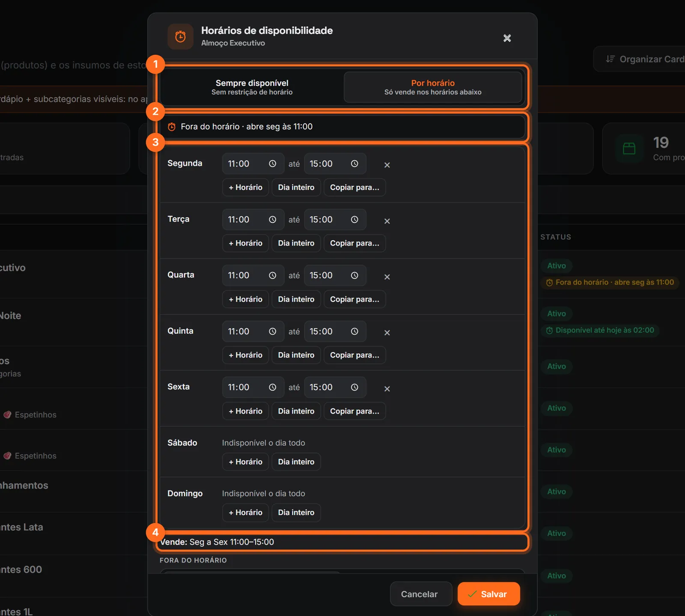Open clock picker for Quarta start time

pos(272,275)
